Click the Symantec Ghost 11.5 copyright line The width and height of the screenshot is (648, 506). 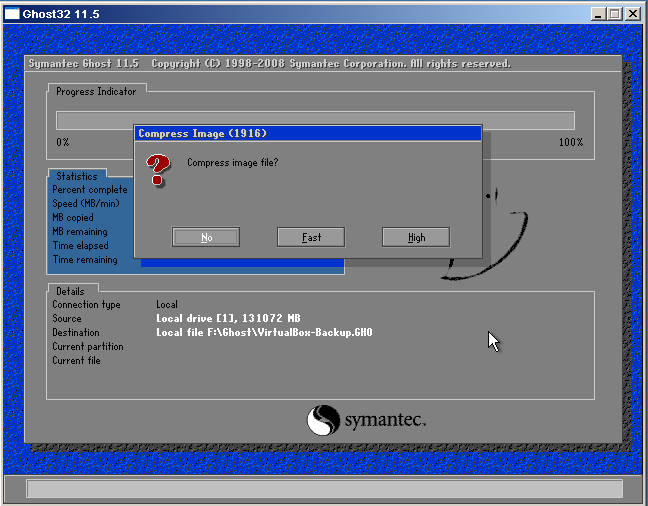coord(269,64)
